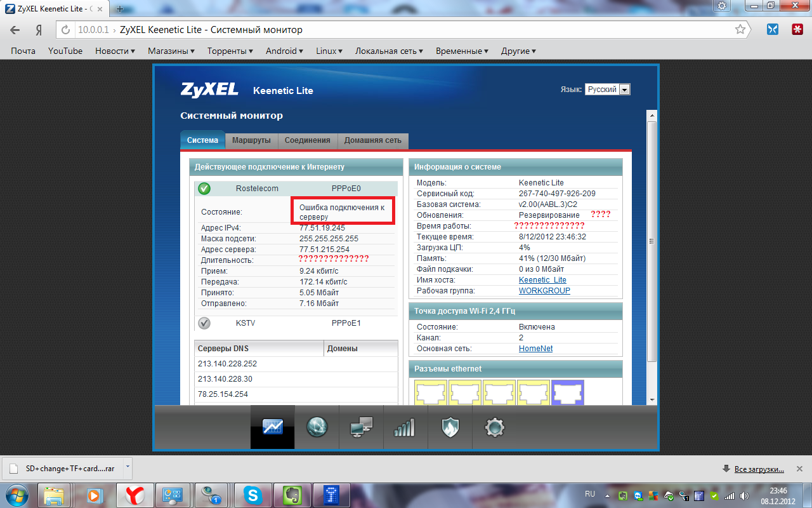Viewport: 812px width, 508px height.
Task: Open the Security shield section icon
Action: pos(450,427)
